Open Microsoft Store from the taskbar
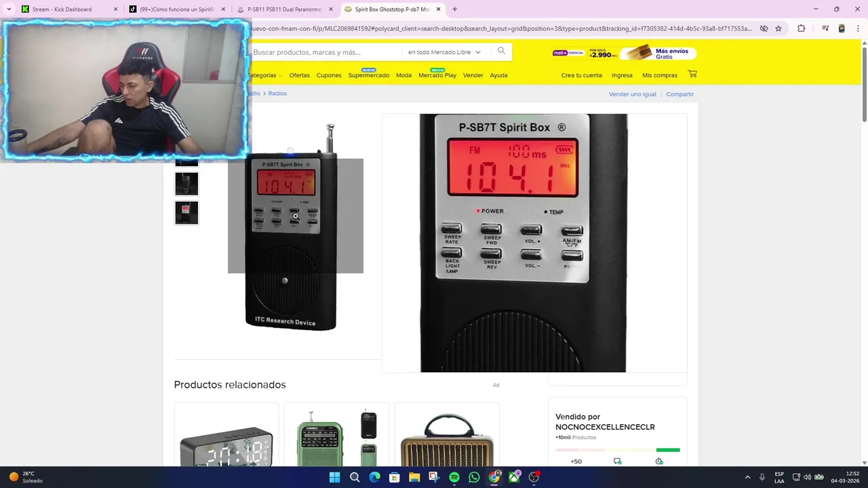 click(x=394, y=477)
